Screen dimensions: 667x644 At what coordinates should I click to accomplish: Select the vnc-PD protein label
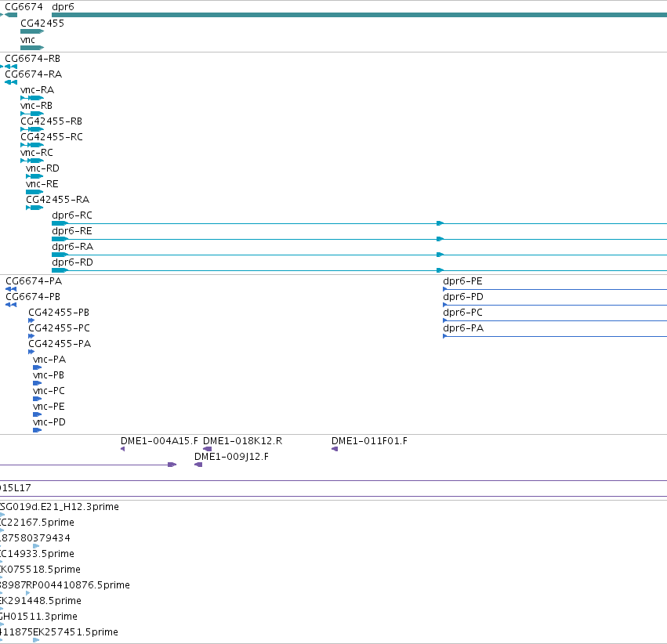coord(49,422)
